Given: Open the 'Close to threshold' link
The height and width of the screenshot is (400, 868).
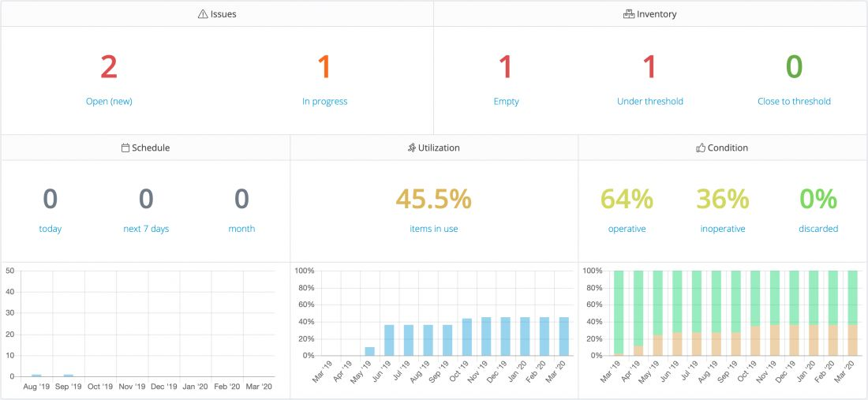Looking at the screenshot, I should coord(794,101).
